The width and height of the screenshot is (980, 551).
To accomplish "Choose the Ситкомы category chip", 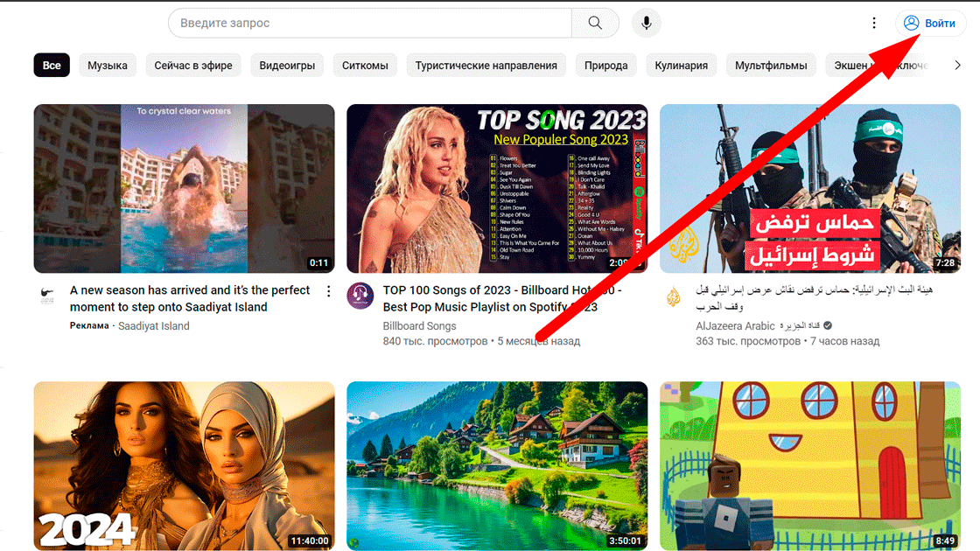I will [x=365, y=65].
